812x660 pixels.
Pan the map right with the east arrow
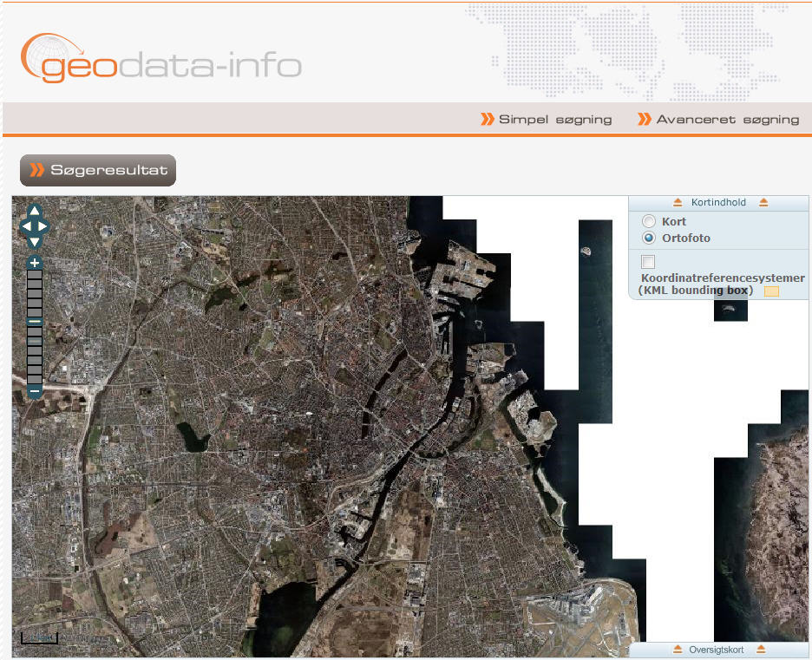pos(43,226)
